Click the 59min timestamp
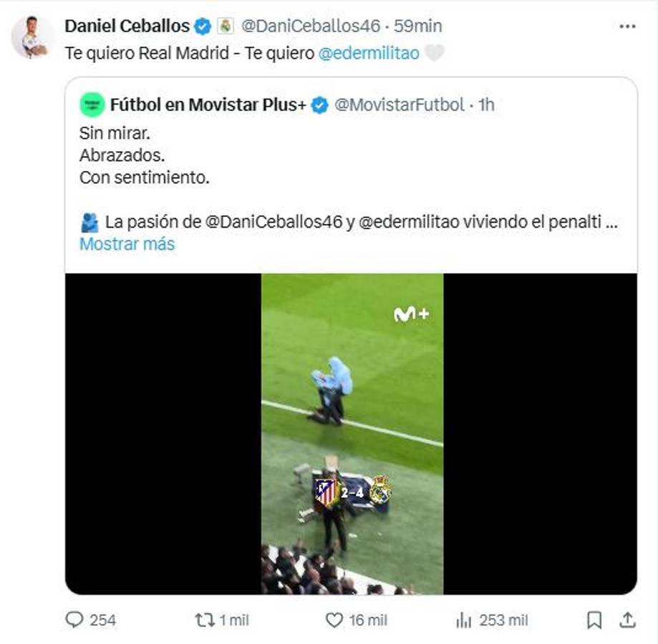658x644 pixels. point(418,26)
